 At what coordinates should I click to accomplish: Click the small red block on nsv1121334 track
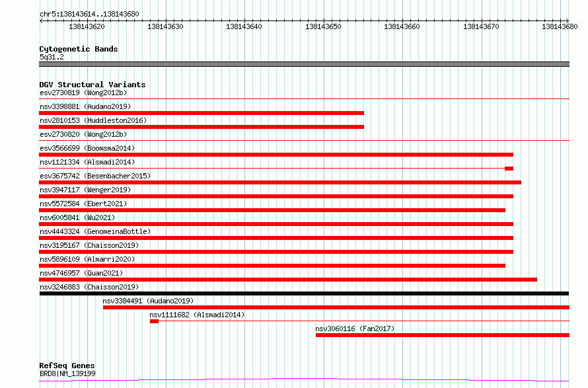tap(509, 169)
